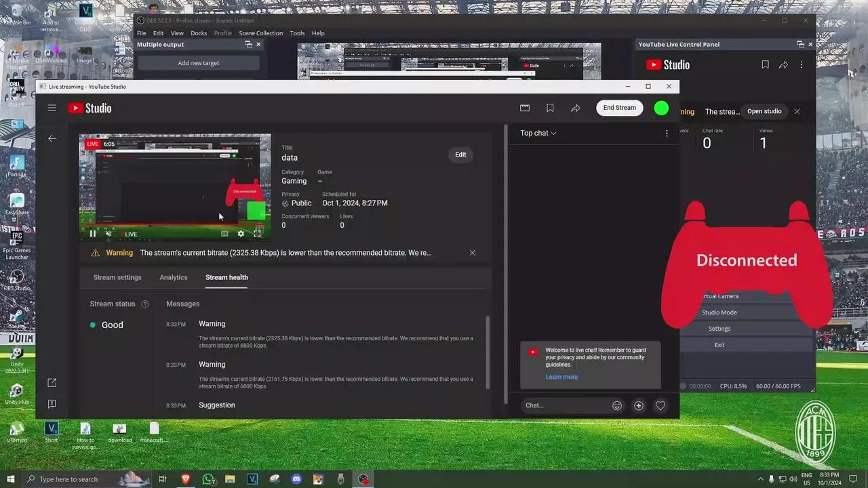Open File Explorer from the taskbar

(x=231, y=479)
